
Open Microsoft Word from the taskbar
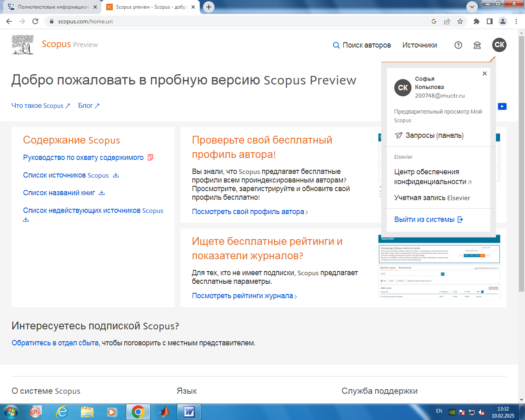[189, 411]
